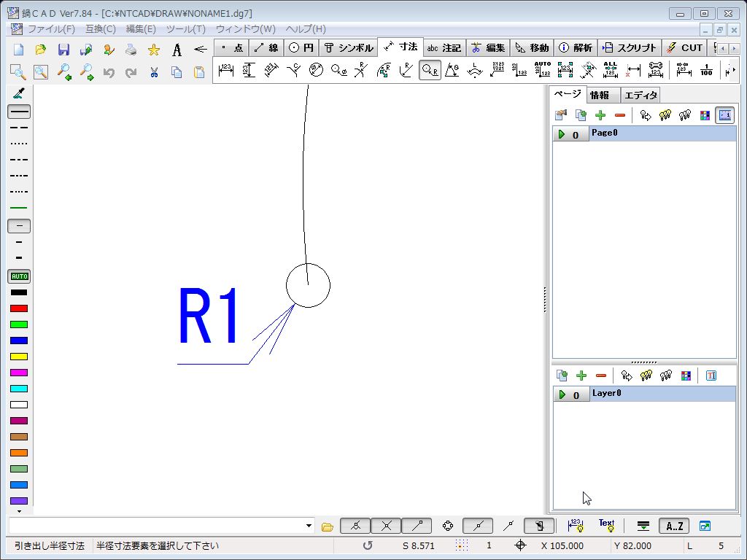Select the ALL dimension tool
Image resolution: width=747 pixels, height=560 pixels.
(611, 70)
